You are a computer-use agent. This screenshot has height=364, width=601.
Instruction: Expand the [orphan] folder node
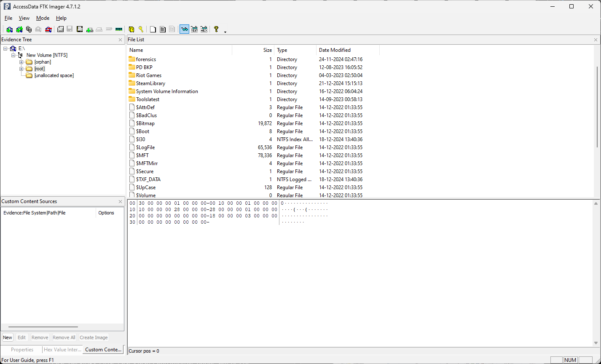click(x=21, y=62)
